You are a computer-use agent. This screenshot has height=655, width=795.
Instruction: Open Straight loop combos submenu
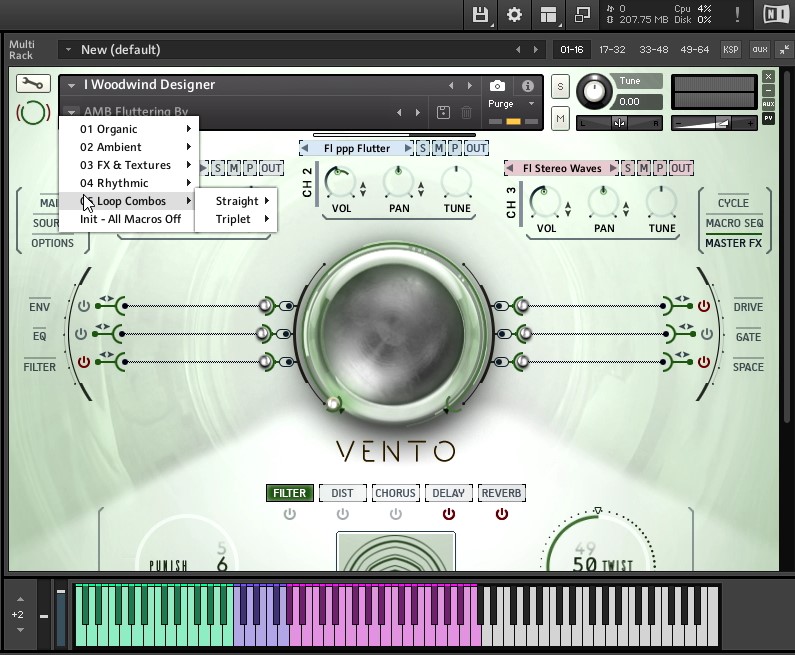tap(236, 201)
